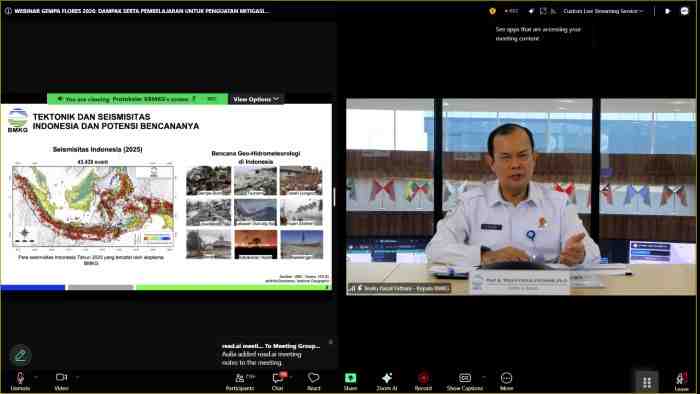Screen dimensions: 700x394
Task: Open the View Options dropdown
Action: tap(256, 99)
